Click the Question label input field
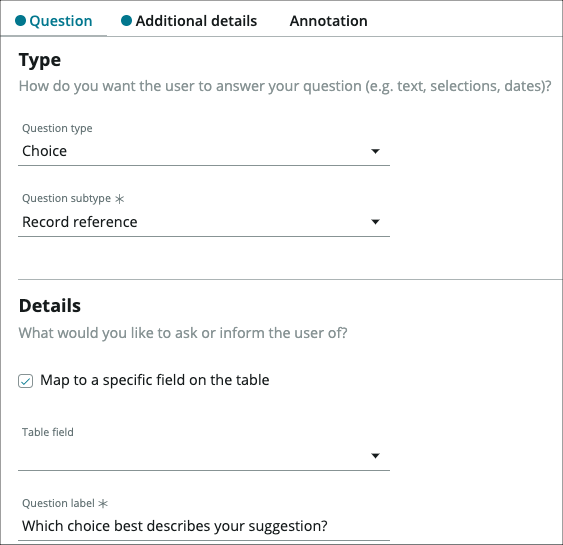The height and width of the screenshot is (545, 563). 204,526
